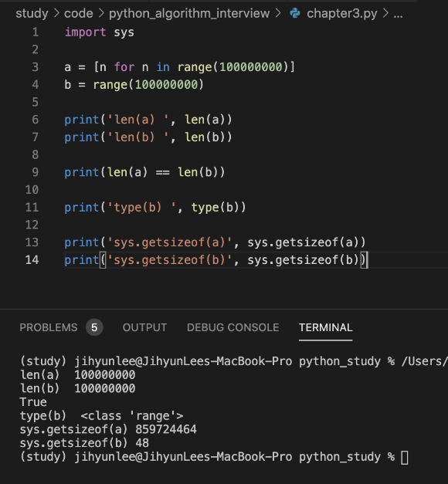Click the terminal output "<class 'range'>"
Screen dimensions: 448x484
tap(132, 416)
